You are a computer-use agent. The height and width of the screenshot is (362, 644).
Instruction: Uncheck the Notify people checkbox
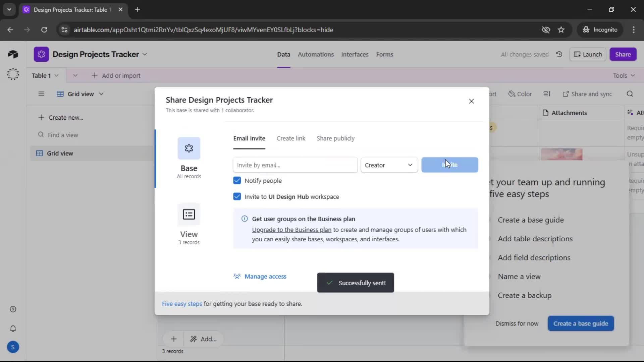237,180
